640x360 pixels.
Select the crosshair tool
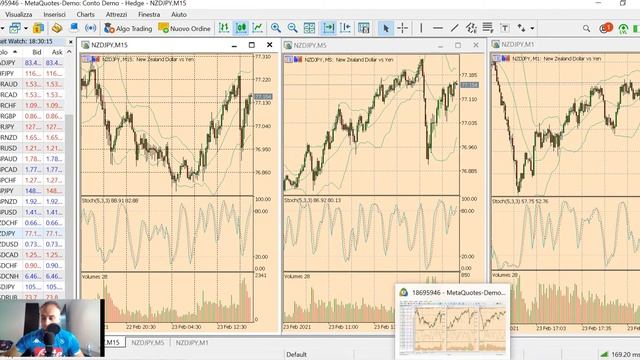403,28
